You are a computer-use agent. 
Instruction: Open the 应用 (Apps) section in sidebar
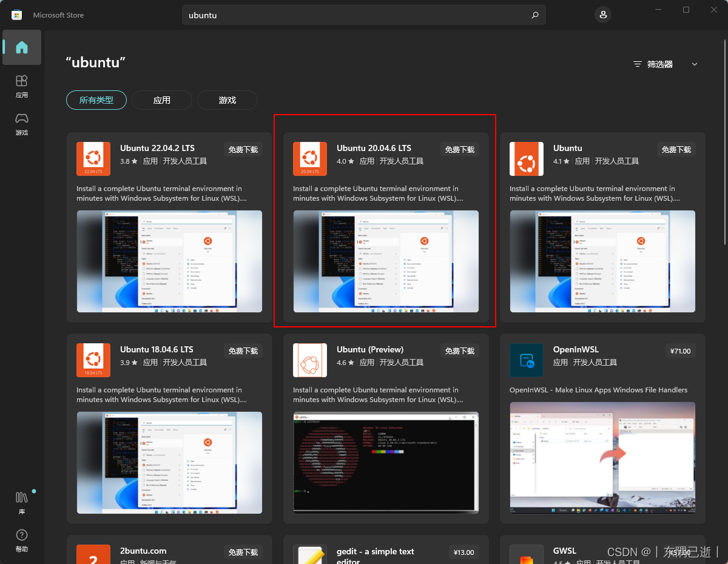(22, 86)
